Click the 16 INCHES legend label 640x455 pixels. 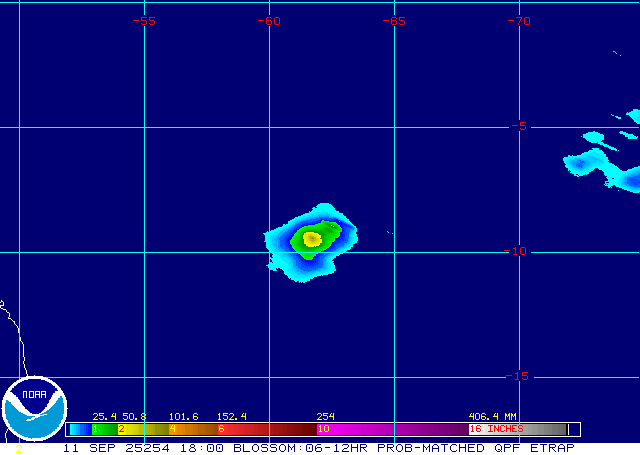(497, 429)
